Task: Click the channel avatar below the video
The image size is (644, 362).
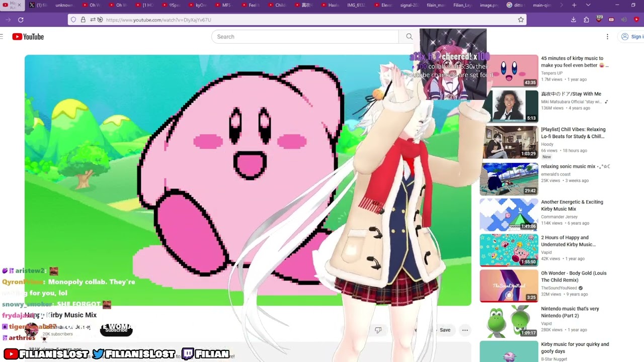Action: pyautogui.click(x=31, y=330)
